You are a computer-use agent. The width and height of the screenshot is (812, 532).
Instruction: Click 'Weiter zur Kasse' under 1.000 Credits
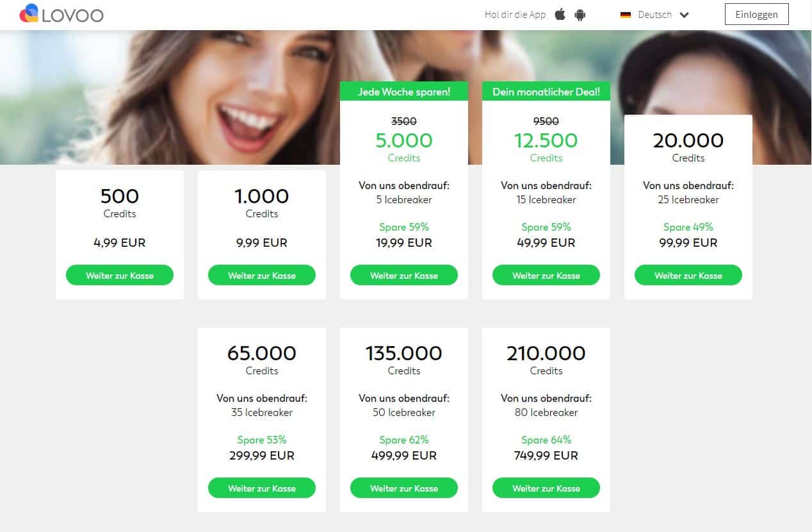coord(261,275)
